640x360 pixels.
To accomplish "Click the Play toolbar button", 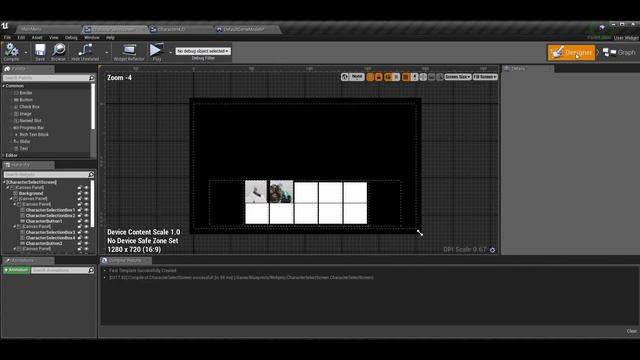I will tap(156, 51).
